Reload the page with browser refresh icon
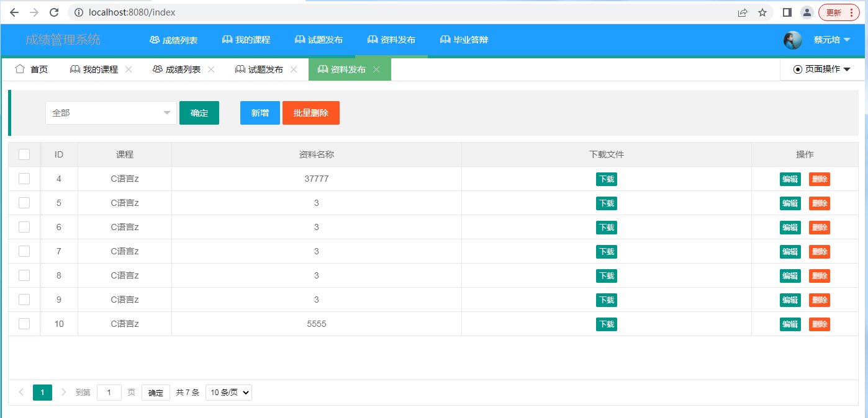 pyautogui.click(x=54, y=12)
